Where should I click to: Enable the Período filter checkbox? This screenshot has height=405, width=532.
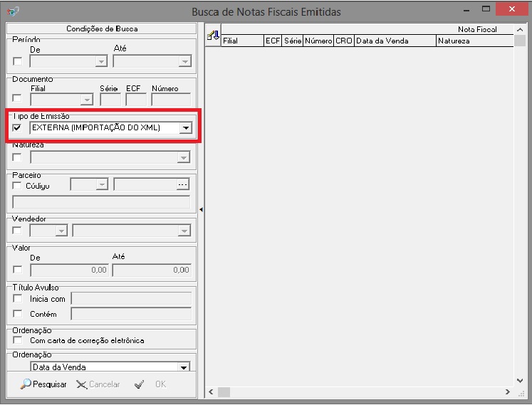click(17, 62)
